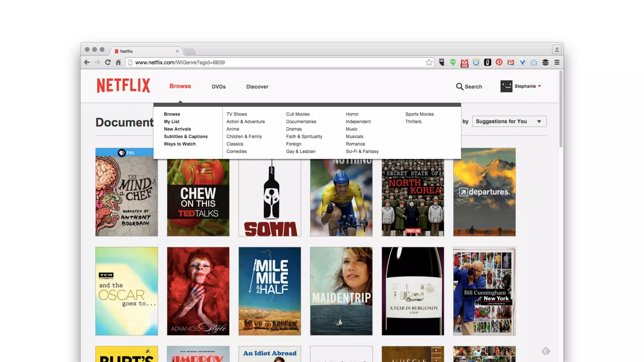Click the Gmail checker extension showing 433
The height and width of the screenshot is (362, 644).
point(464,63)
